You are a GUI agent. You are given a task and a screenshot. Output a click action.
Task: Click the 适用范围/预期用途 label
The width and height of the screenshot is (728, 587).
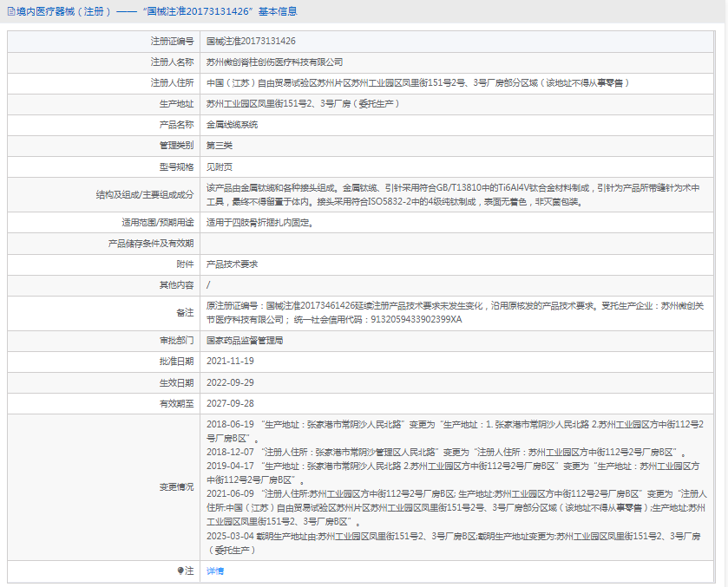(x=158, y=223)
